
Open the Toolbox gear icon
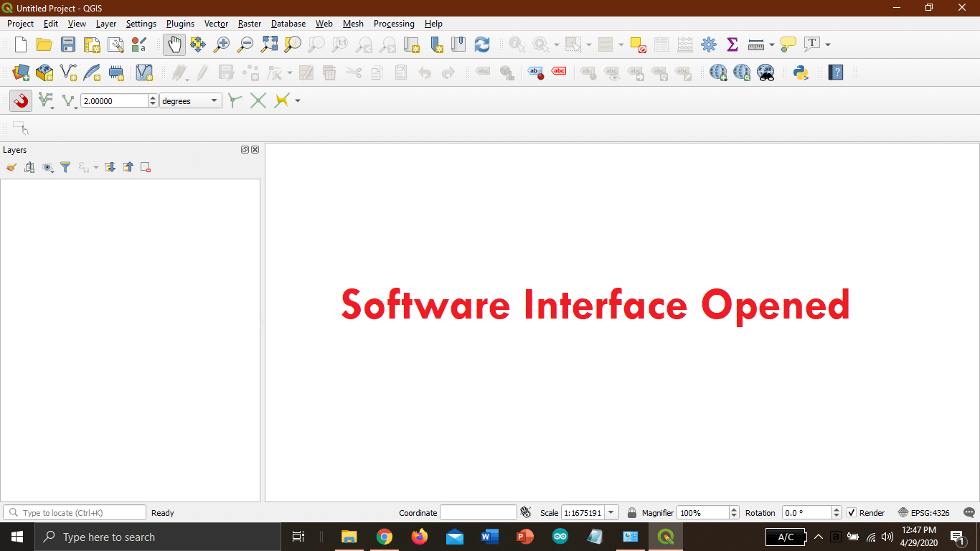click(x=709, y=44)
